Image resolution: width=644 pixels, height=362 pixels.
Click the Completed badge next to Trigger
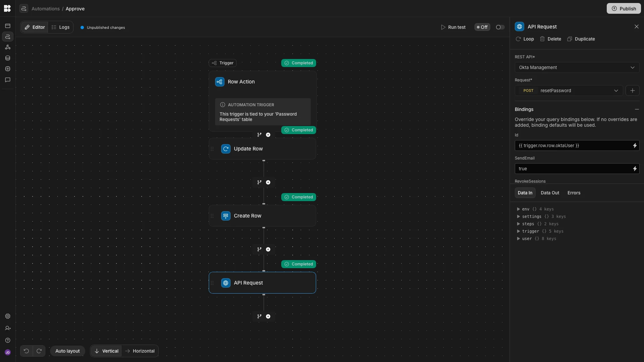coord(298,63)
